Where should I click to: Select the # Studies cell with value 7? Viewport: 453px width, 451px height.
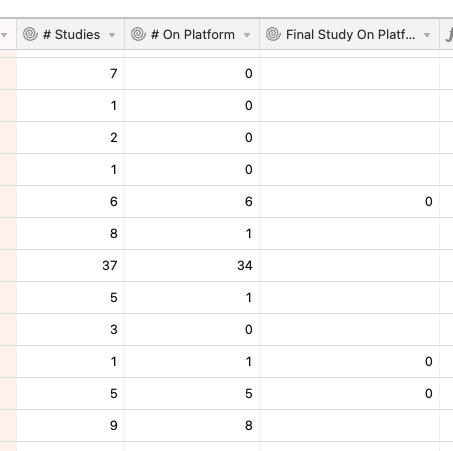pyautogui.click(x=70, y=74)
